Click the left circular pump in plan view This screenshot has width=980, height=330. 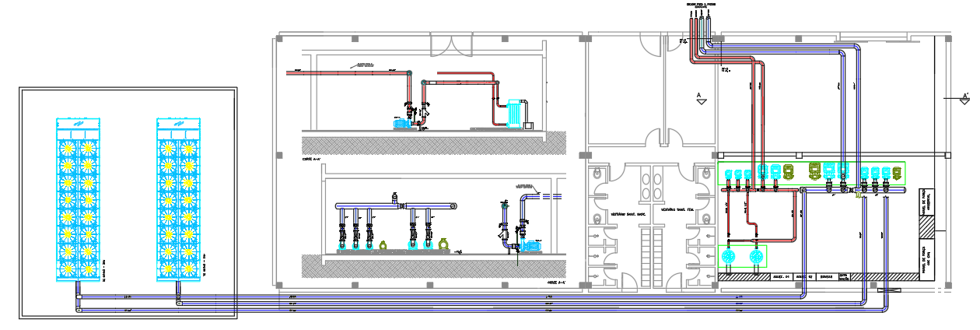coord(730,257)
